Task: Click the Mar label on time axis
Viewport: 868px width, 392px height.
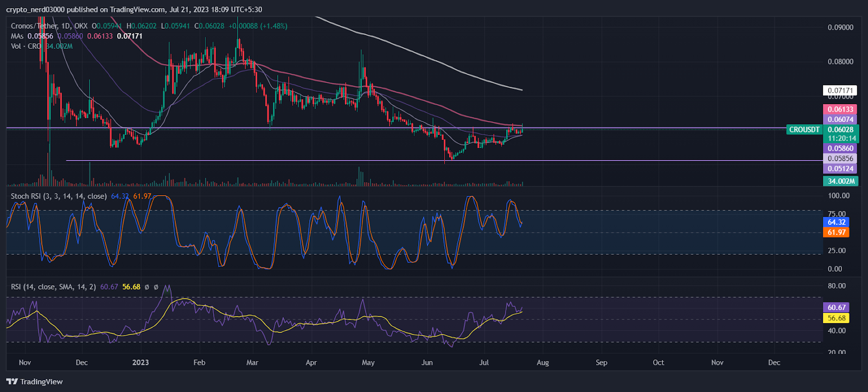Action: tap(252, 363)
